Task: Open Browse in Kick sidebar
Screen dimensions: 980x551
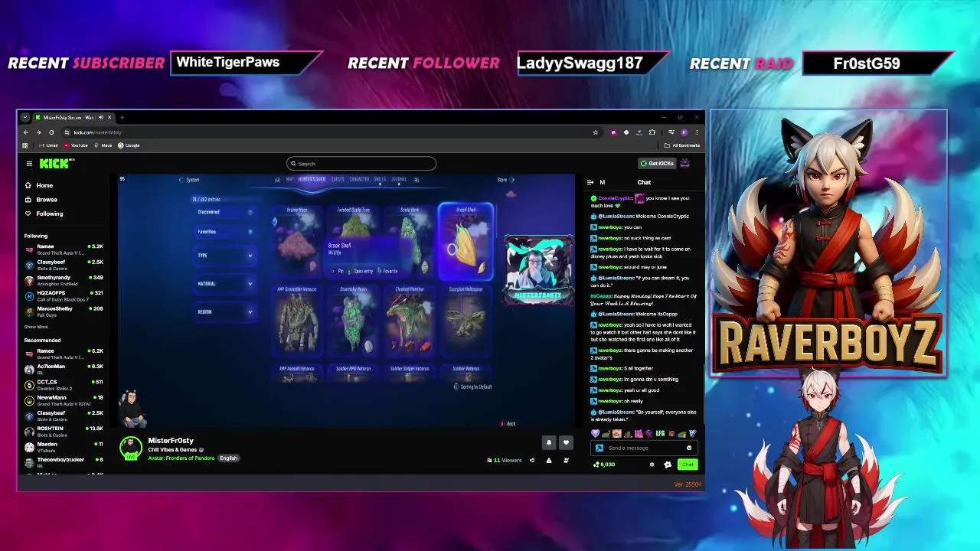Action: [x=41, y=199]
